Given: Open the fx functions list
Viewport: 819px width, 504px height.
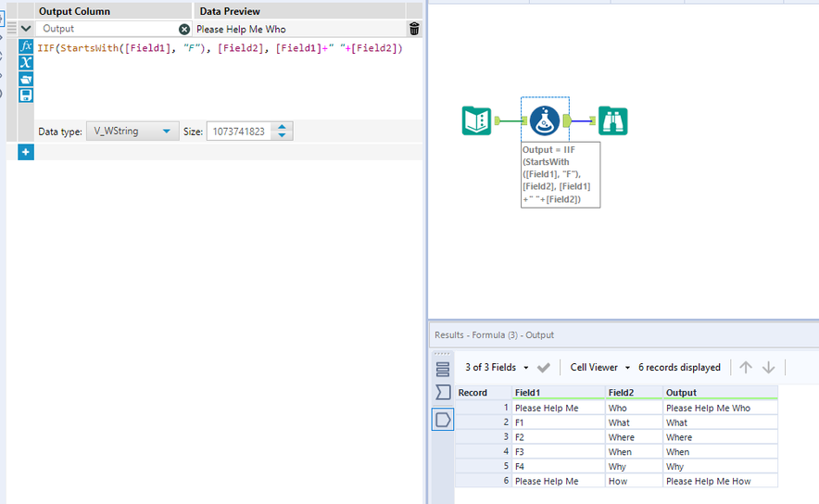Looking at the screenshot, I should 26,46.
